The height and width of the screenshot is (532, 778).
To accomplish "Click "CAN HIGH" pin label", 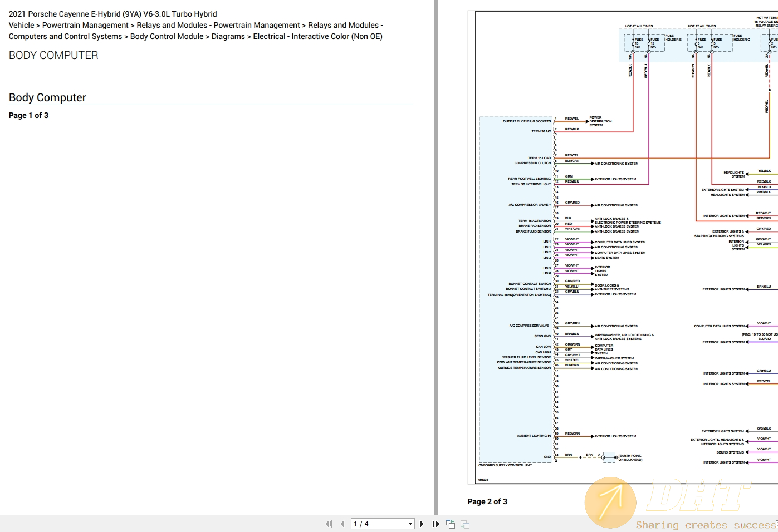I will tap(543, 352).
